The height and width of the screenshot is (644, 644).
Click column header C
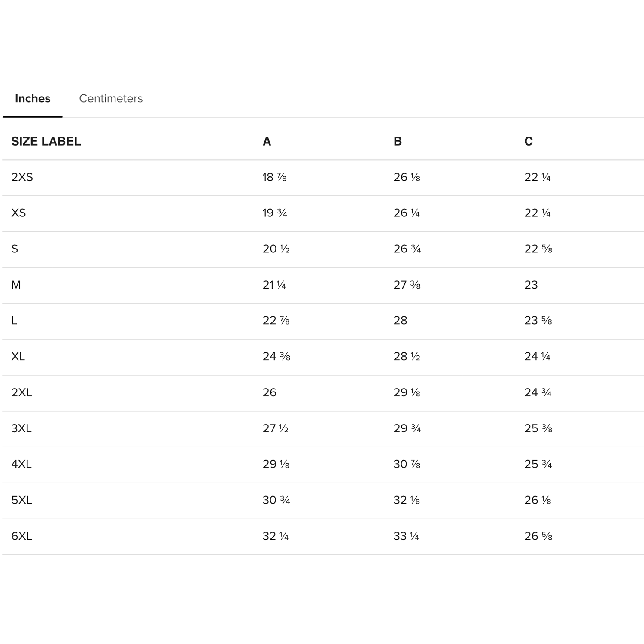click(x=529, y=141)
